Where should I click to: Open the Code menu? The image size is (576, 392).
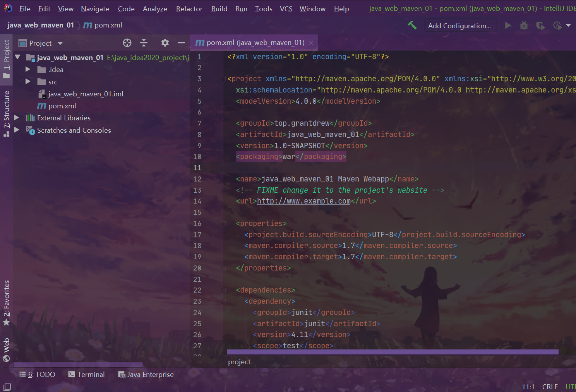(x=126, y=9)
